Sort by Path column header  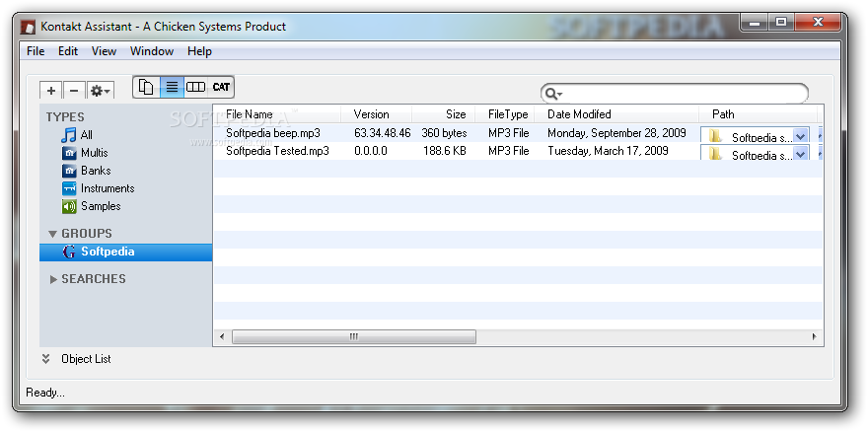pos(758,114)
